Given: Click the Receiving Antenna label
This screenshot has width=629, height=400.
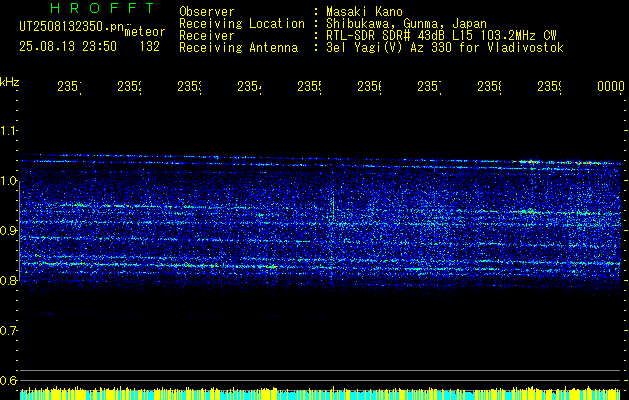Looking at the screenshot, I should (x=239, y=48).
